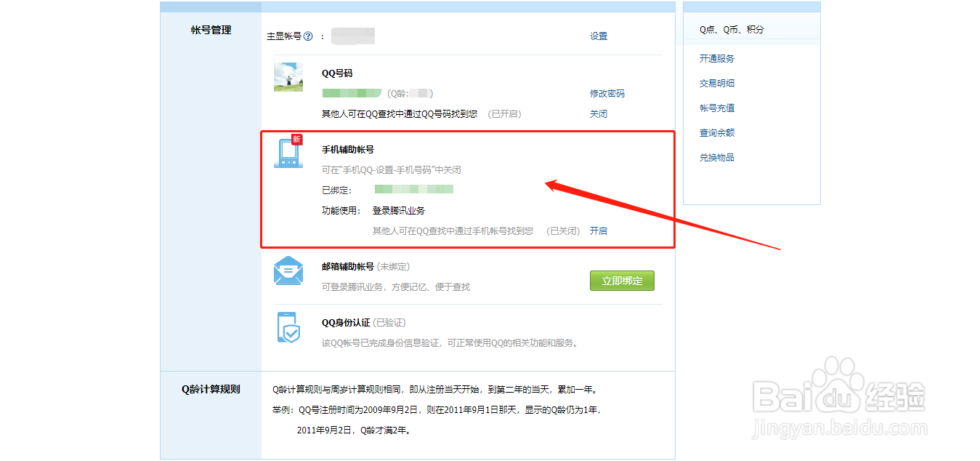Open the QQ profile avatar thumbnail
The width and height of the screenshot is (980, 461).
tap(288, 77)
